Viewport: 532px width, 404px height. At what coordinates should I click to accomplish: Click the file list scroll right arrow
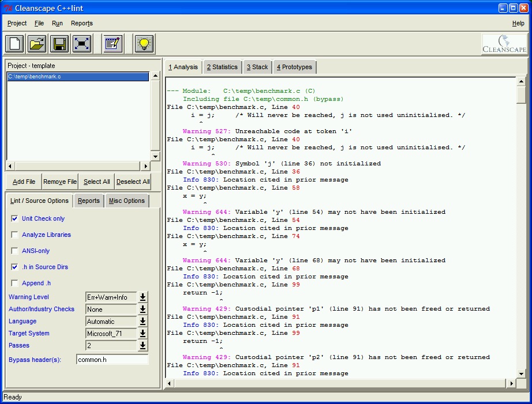coord(145,166)
